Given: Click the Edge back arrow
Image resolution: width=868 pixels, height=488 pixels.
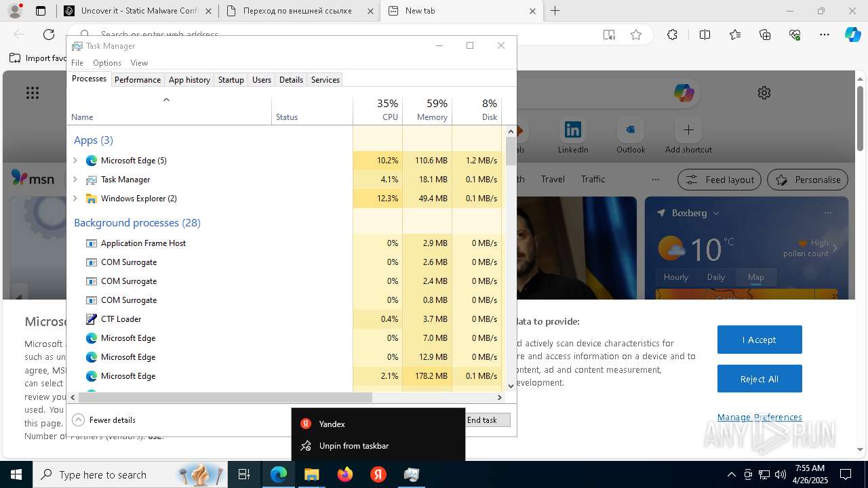Looking at the screenshot, I should (x=19, y=35).
